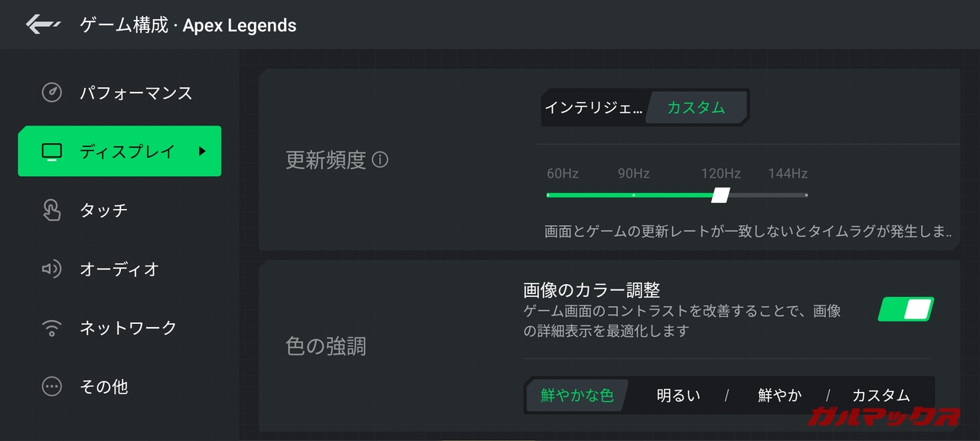The image size is (980, 441).
Task: Open the オーディオ settings section
Action: coord(119,269)
